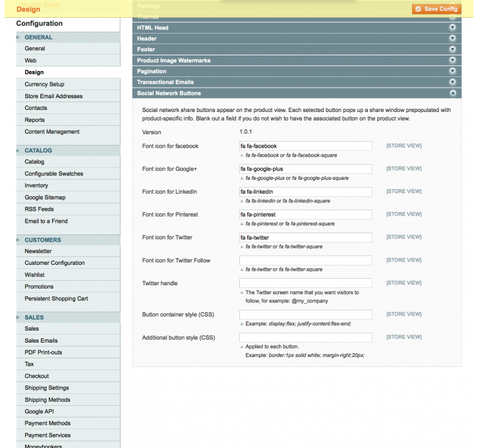
Task: Click the Font icon for Twitter Follow field
Action: click(305, 260)
